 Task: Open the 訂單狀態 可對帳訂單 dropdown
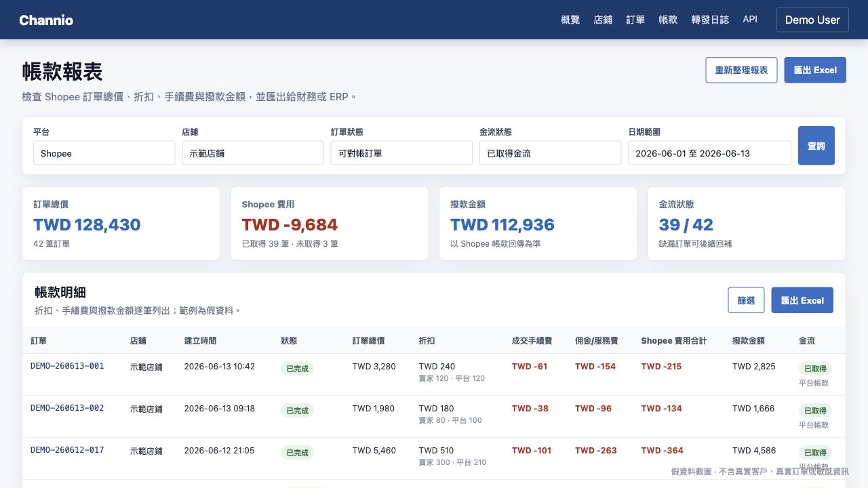[401, 153]
